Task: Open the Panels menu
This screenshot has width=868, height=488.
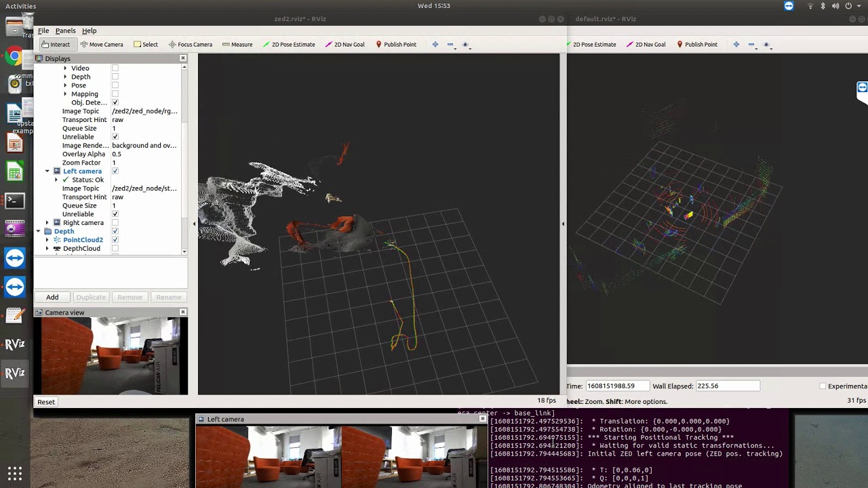Action: click(x=66, y=30)
